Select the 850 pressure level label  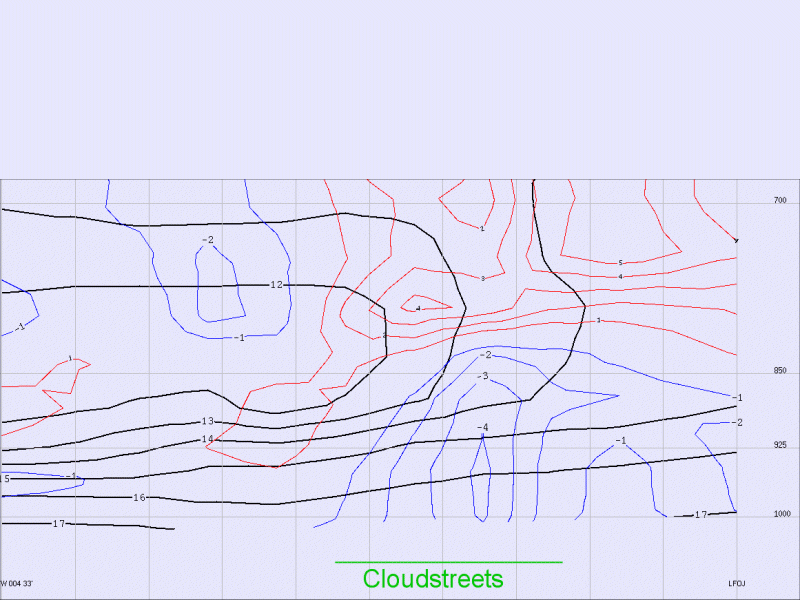pos(779,371)
